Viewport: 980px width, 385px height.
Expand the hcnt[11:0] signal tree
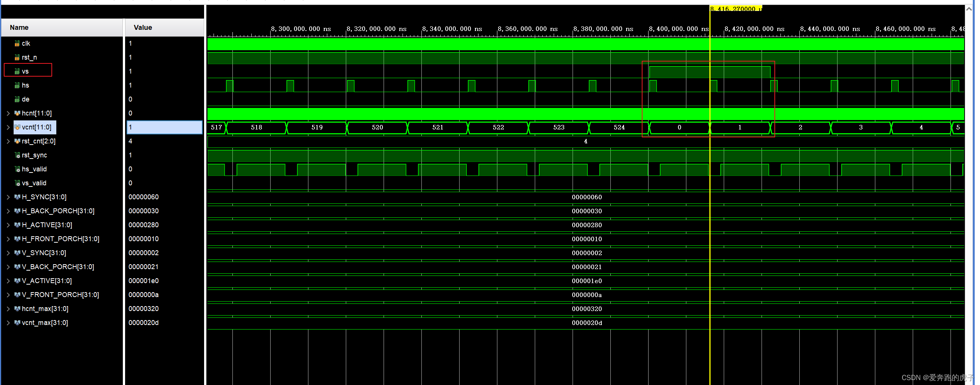[8, 113]
